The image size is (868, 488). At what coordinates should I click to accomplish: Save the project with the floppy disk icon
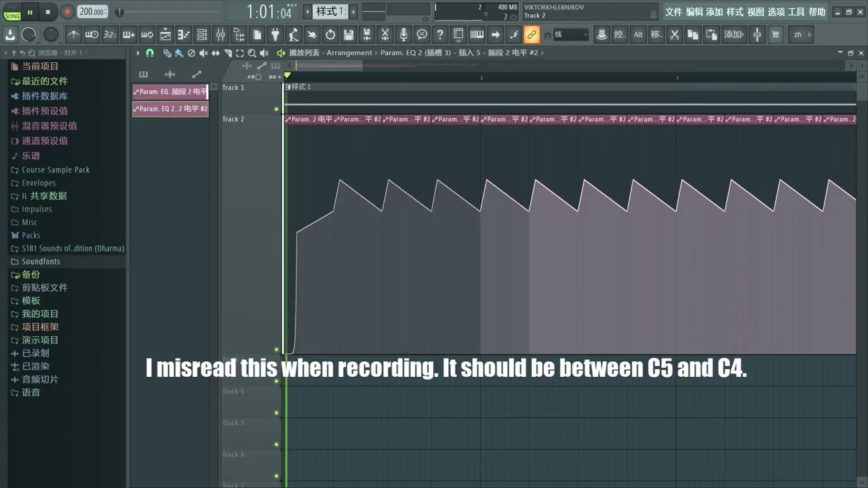349,35
